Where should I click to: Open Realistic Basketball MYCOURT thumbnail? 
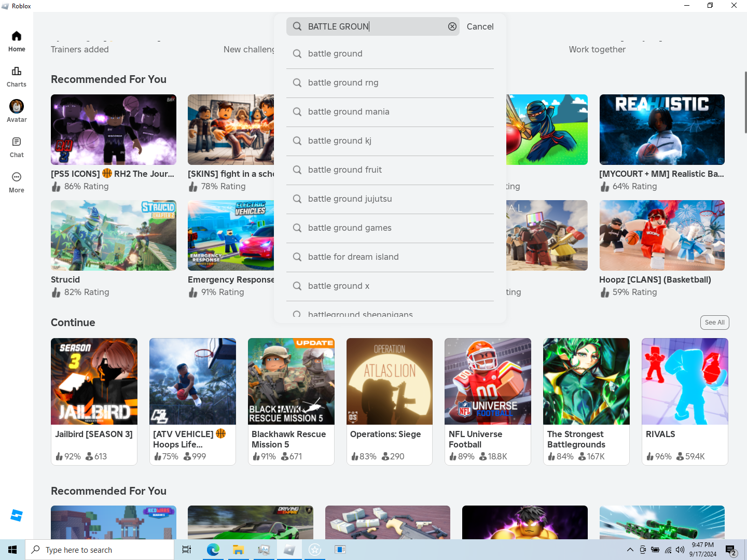[x=662, y=130]
